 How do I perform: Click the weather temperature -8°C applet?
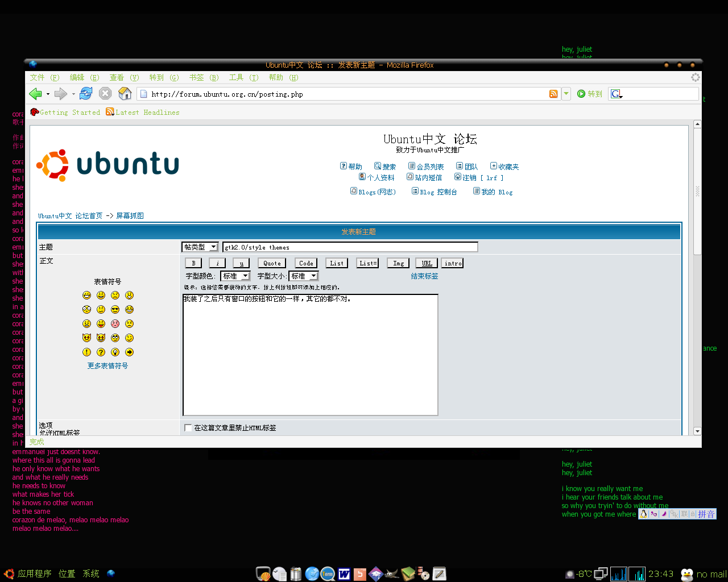tap(578, 574)
